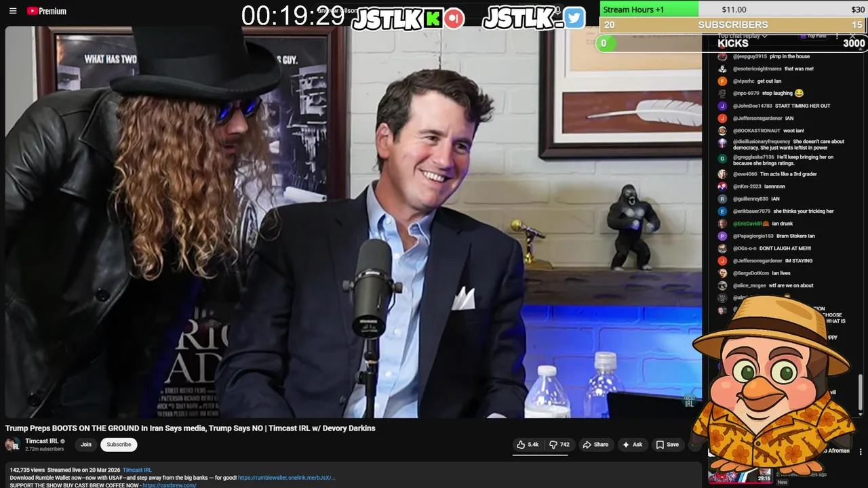Expand the Top chat replay dropdown
The image size is (868, 488).
tap(743, 35)
